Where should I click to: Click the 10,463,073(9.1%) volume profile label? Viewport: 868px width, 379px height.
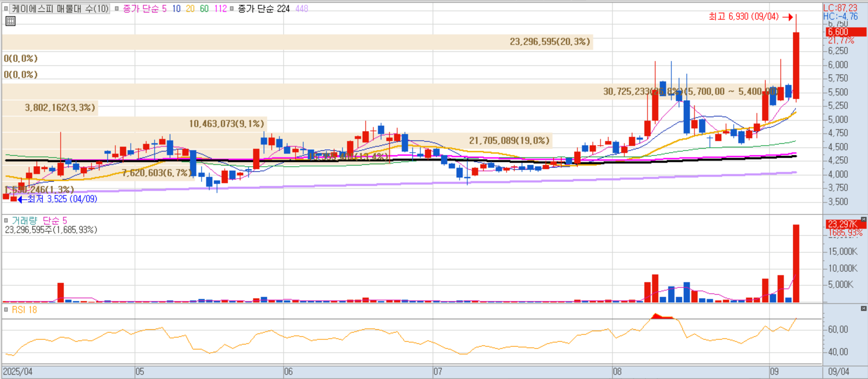(227, 124)
